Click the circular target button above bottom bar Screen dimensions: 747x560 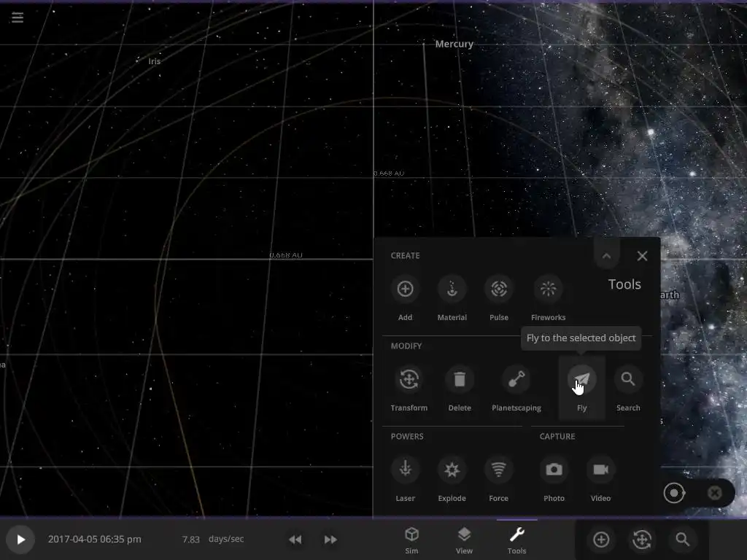pos(674,493)
